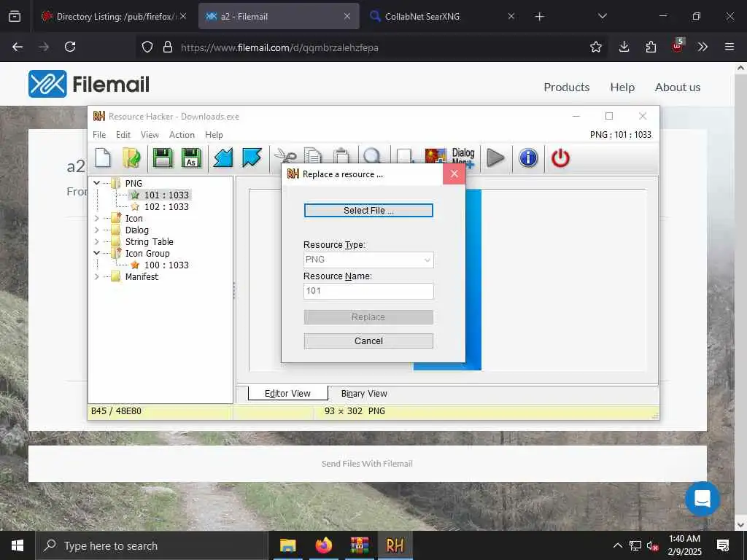
Task: Bookmark this page with star icon
Action: point(595,47)
